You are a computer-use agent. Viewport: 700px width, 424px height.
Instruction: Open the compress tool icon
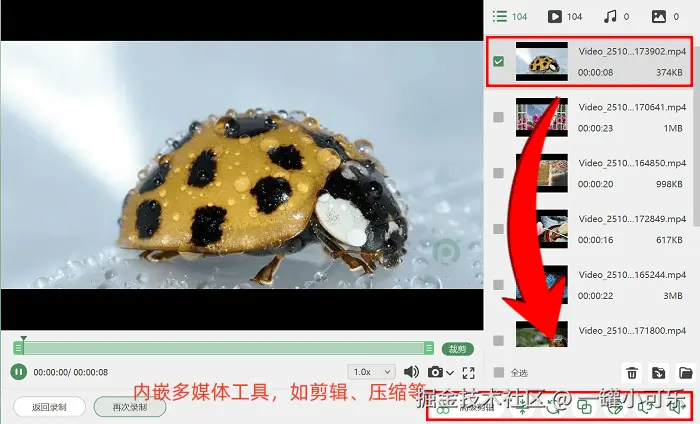click(x=522, y=407)
